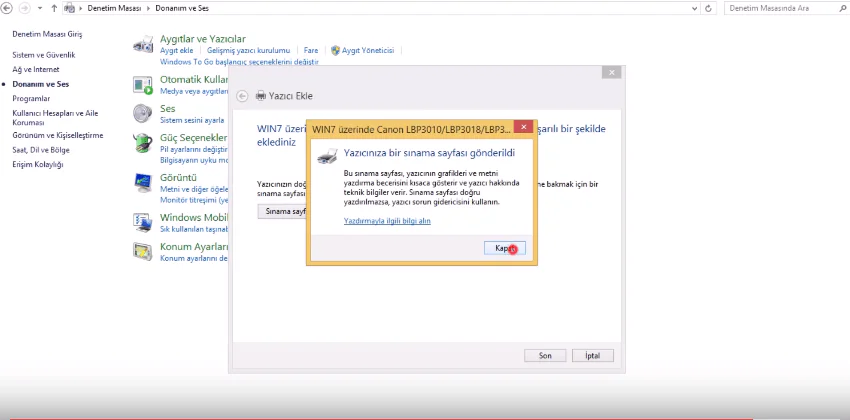Viewport: 850px width, 420px height.
Task: Click the İptal button in Yazıcı Ekle
Action: coord(593,356)
